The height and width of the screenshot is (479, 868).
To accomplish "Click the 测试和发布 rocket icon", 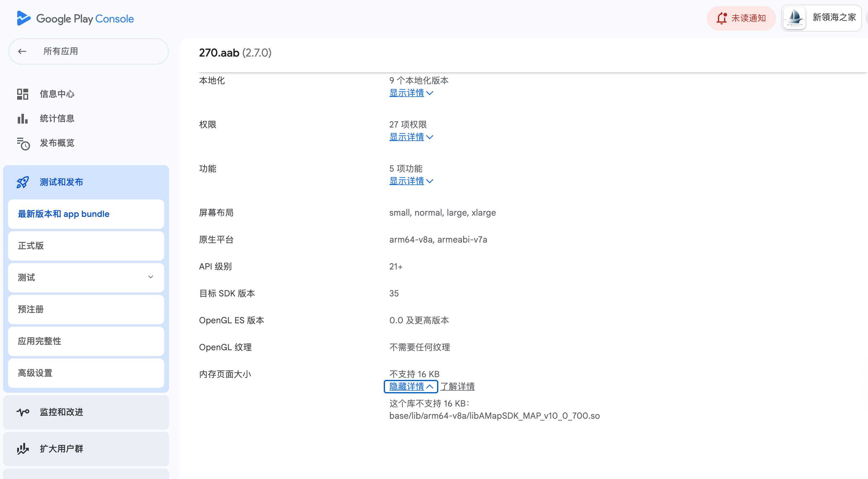I will point(23,182).
